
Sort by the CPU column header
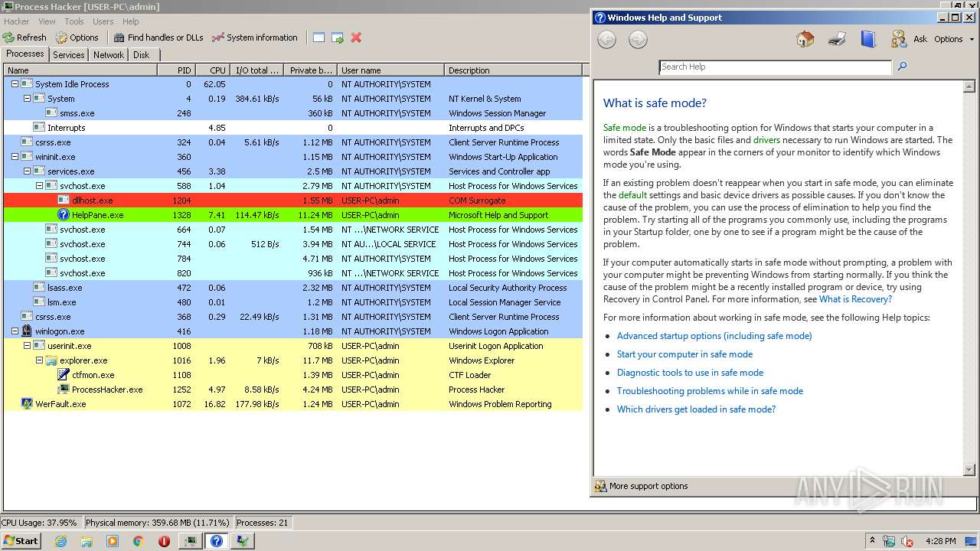tap(212, 70)
